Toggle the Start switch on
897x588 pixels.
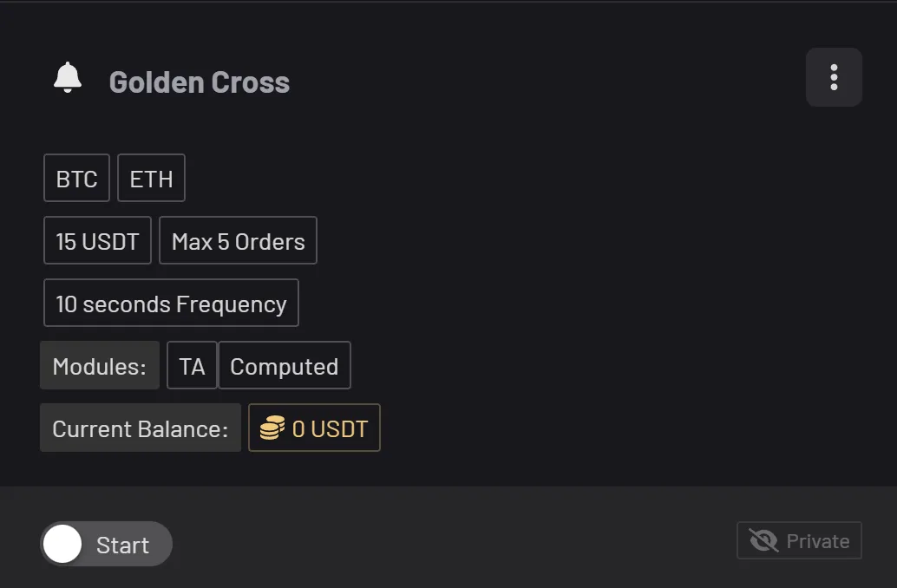(107, 544)
